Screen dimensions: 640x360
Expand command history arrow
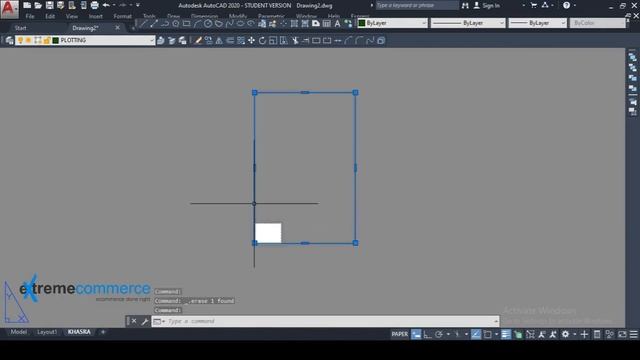coord(496,321)
